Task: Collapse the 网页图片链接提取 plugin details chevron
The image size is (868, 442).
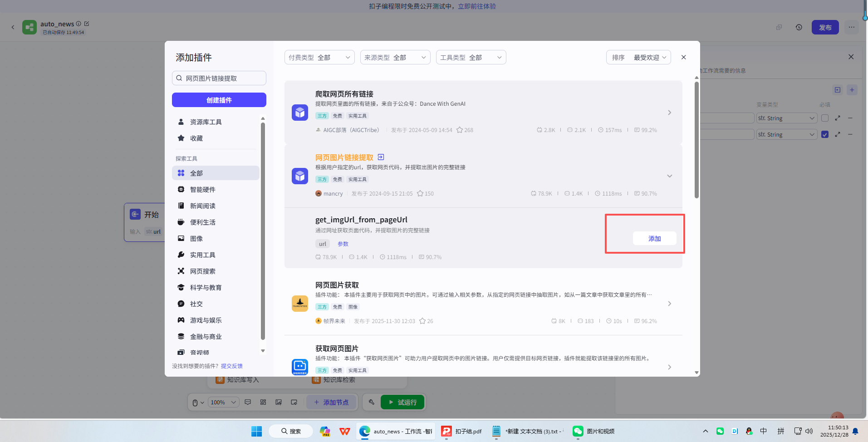Action: coord(669,176)
